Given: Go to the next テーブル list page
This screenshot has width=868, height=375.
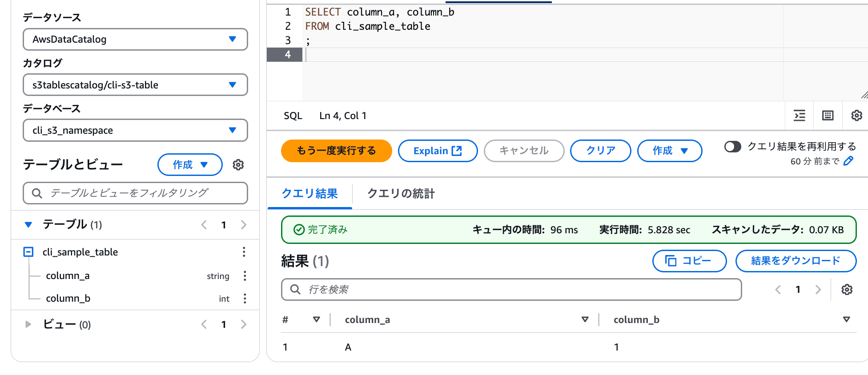Looking at the screenshot, I should coord(244,225).
